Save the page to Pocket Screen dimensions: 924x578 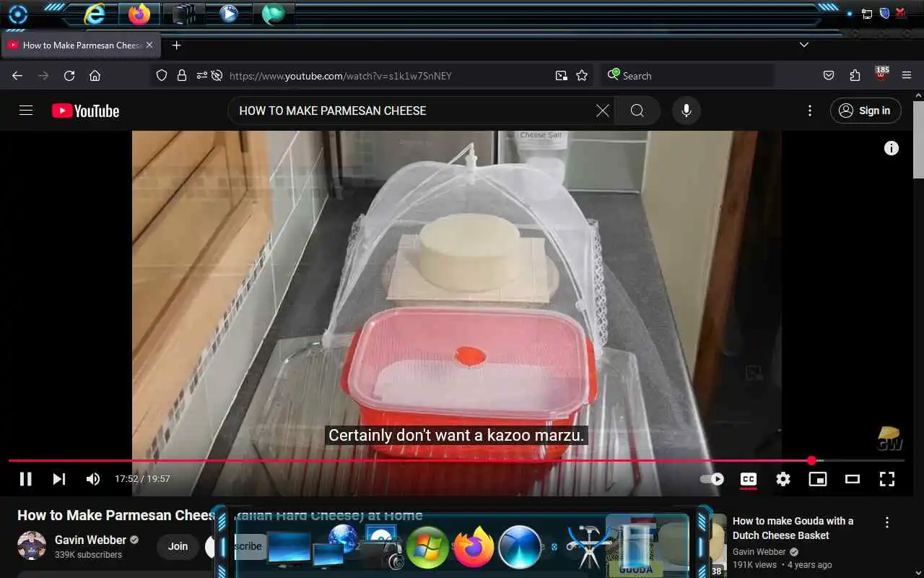click(829, 76)
